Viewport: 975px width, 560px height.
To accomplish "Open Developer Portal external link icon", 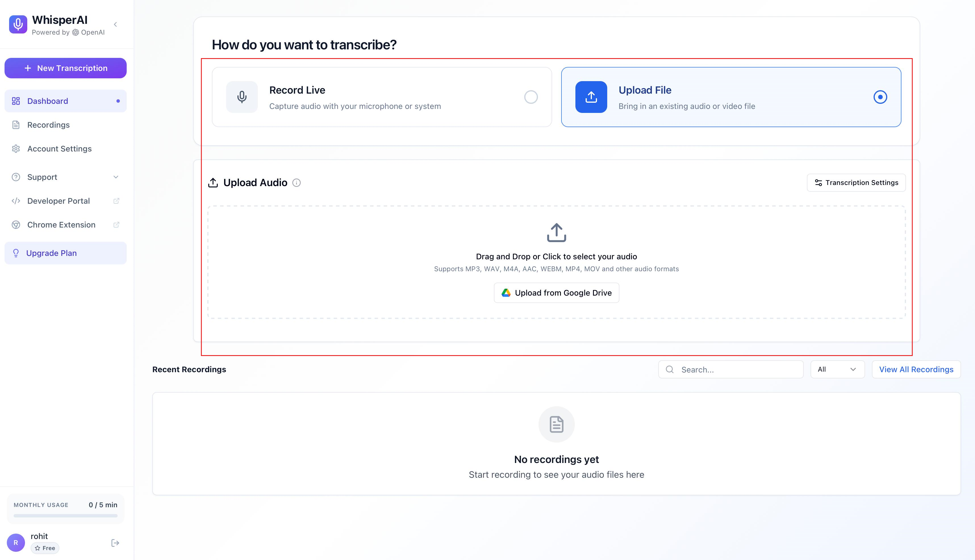I will pos(116,201).
